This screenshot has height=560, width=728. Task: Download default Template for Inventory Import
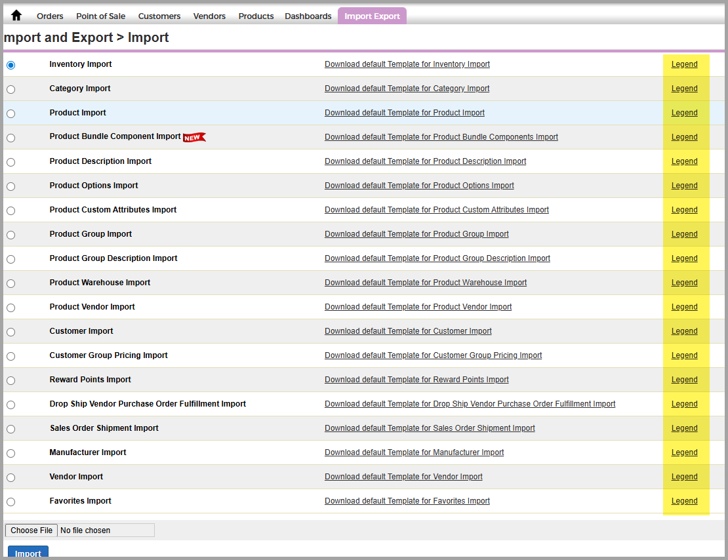(x=407, y=64)
